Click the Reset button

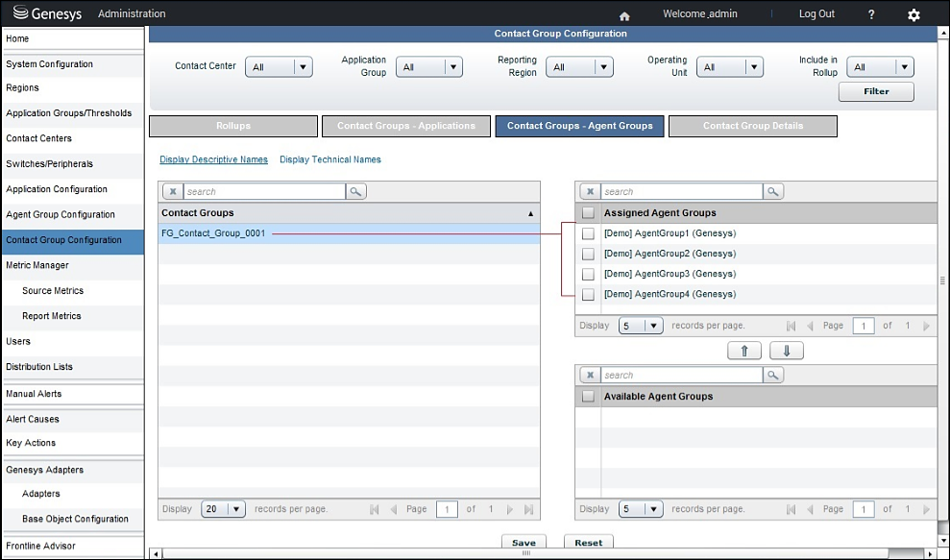coord(588,542)
